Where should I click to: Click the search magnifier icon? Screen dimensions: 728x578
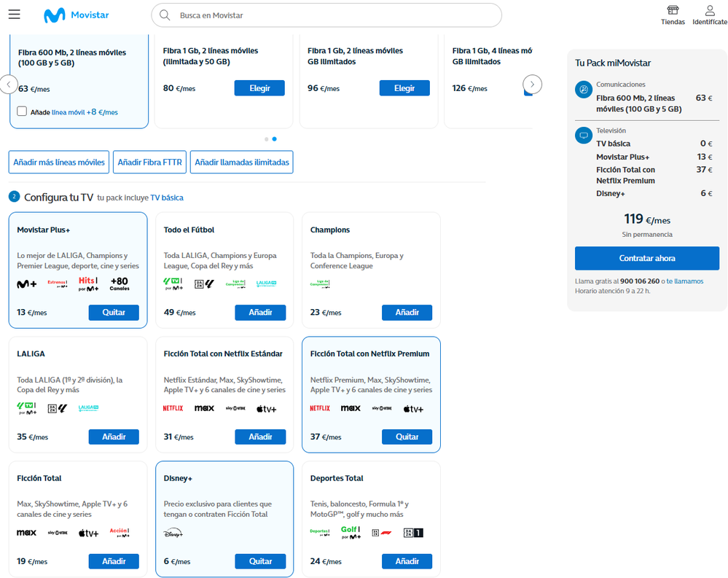coord(165,15)
